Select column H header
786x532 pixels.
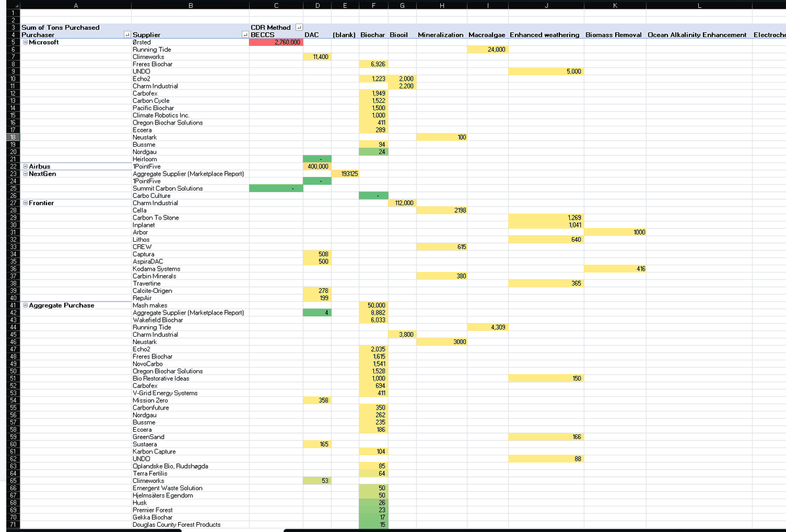[x=441, y=5]
